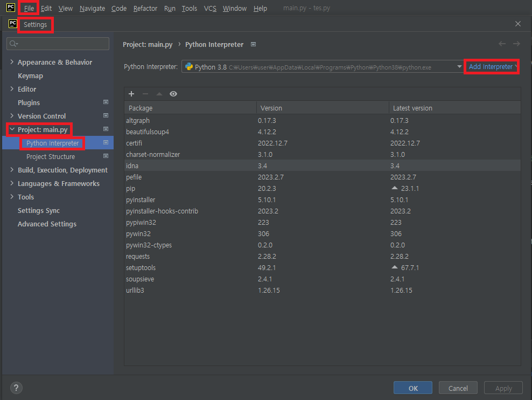Collapse the Project: main.py section
532x400 pixels.
click(x=12, y=129)
